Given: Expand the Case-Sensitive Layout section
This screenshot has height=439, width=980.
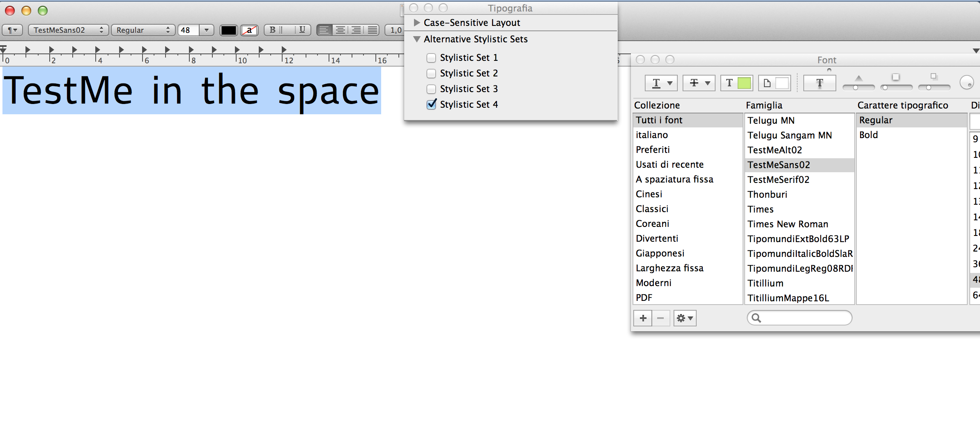Looking at the screenshot, I should click(x=417, y=23).
